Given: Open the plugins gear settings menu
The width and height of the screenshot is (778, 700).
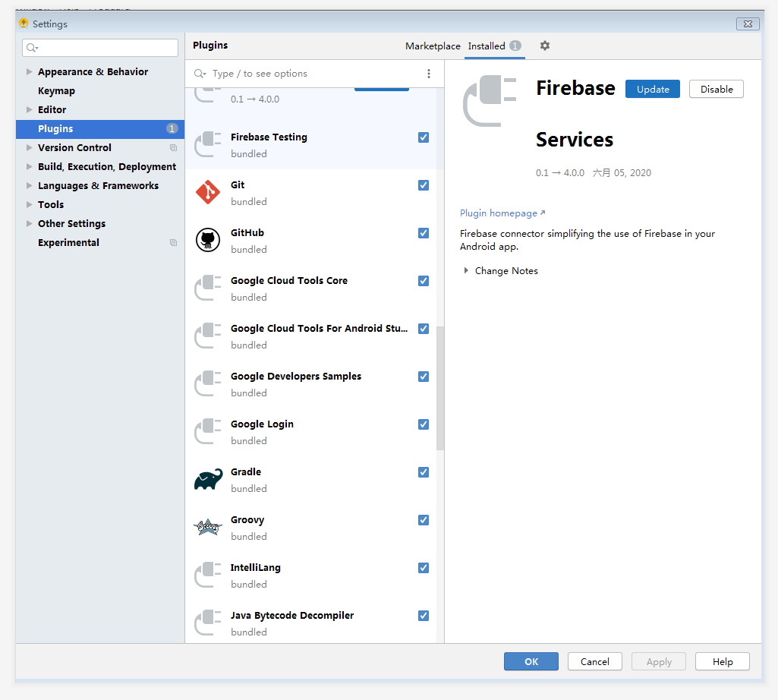Looking at the screenshot, I should [x=545, y=46].
